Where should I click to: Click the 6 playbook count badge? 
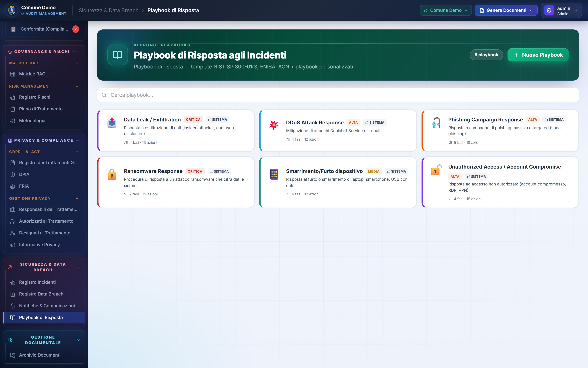coord(486,55)
